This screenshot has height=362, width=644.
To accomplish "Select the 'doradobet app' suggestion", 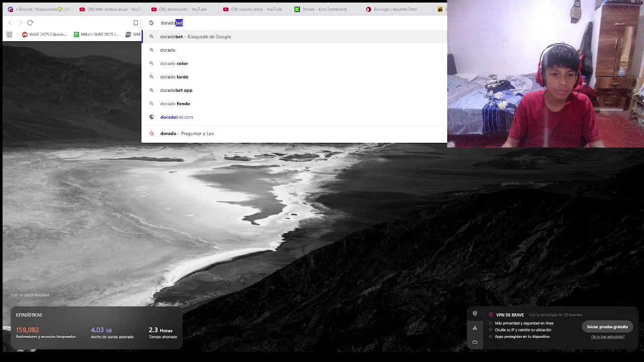I will (x=294, y=90).
